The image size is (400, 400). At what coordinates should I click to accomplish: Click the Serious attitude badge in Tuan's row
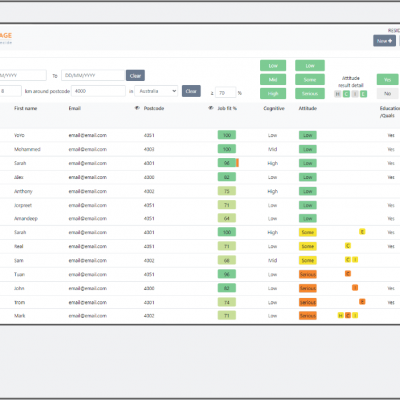coord(308,274)
